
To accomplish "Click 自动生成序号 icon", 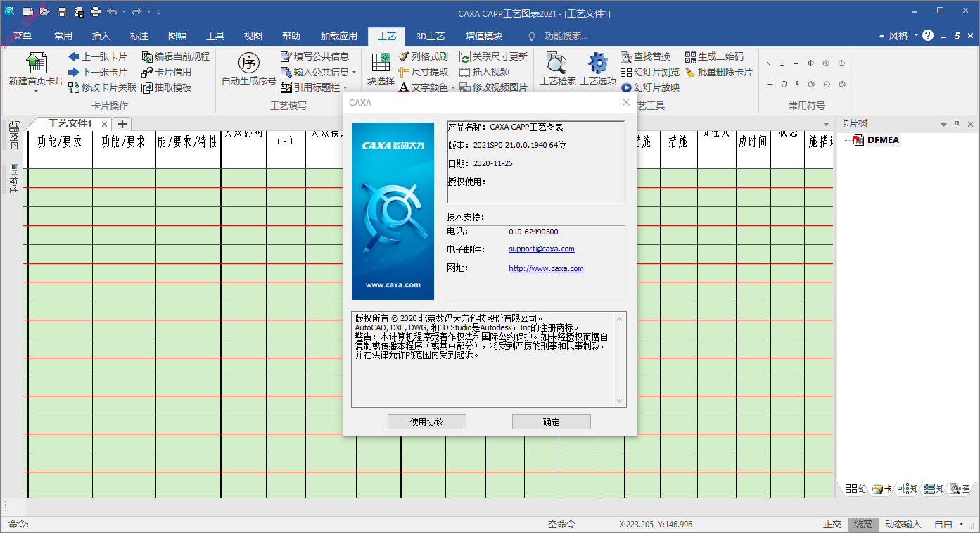I will 249,63.
